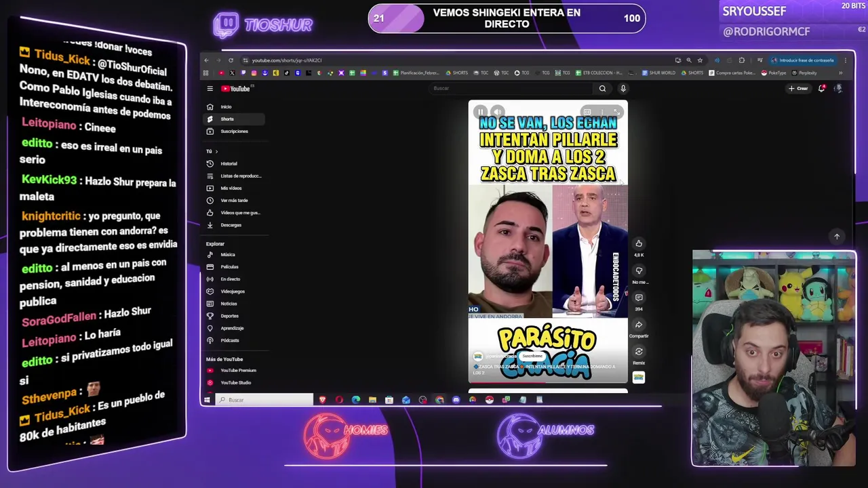This screenshot has height=488, width=868.
Task: Open browser extensions puzzle icon
Action: click(x=741, y=60)
